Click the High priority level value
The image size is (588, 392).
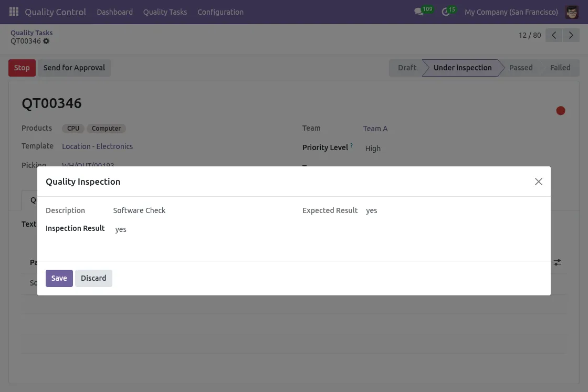coord(373,149)
